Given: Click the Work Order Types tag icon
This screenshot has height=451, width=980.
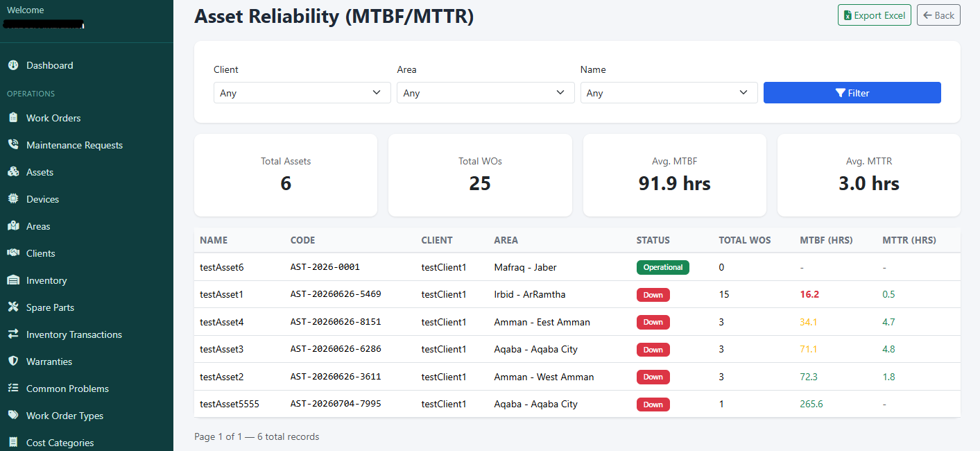Looking at the screenshot, I should click(12, 416).
